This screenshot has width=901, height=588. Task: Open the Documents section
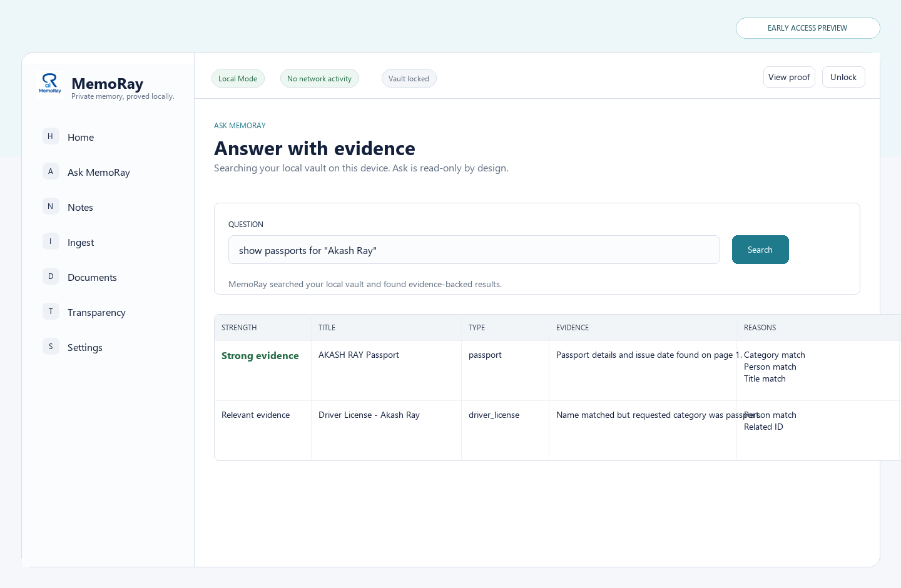(x=92, y=277)
